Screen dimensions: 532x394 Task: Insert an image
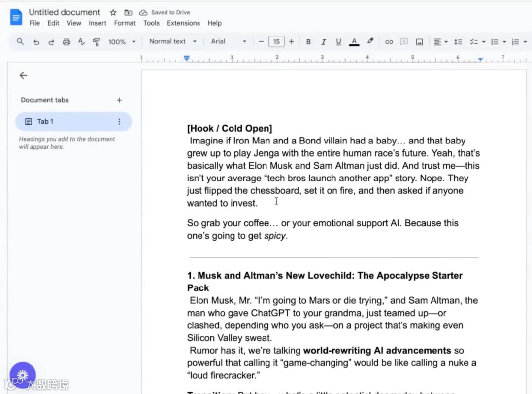[x=419, y=42]
